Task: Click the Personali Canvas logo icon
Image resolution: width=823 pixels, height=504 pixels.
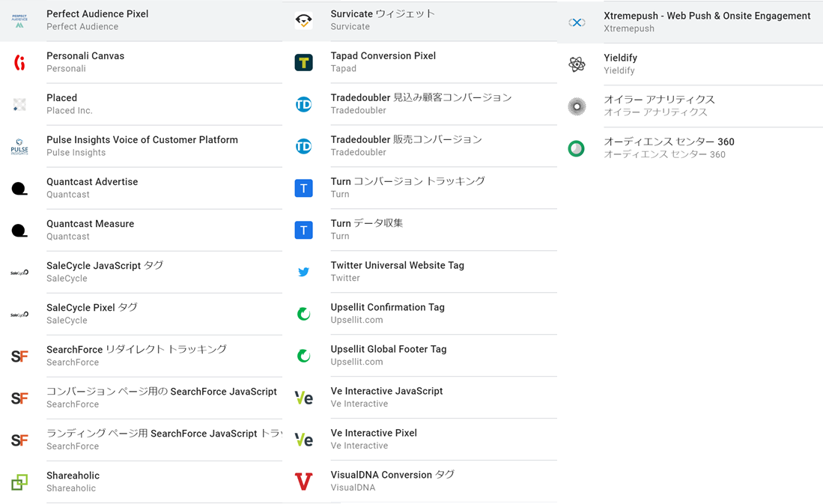Action: [x=19, y=61]
